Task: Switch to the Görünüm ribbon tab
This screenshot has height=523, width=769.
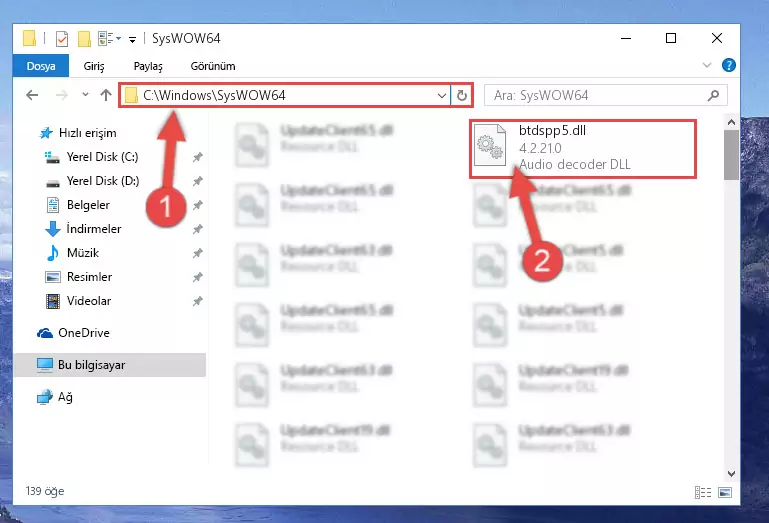Action: click(x=213, y=66)
